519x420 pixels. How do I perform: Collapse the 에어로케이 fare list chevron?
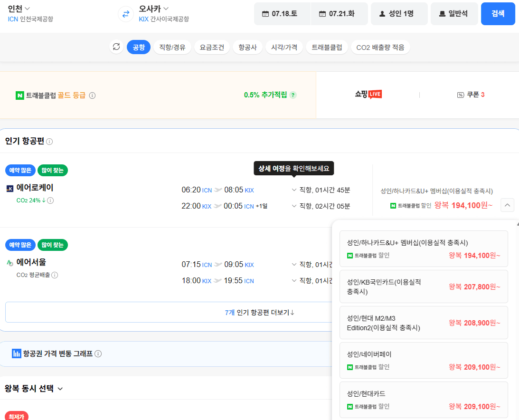point(507,205)
